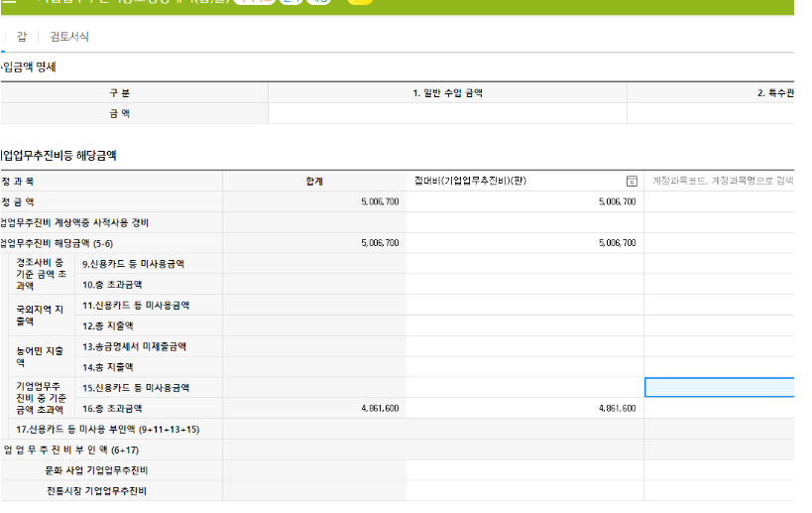Select 접대비 amount 4,861,600 in row 16
This screenshot has width=812, height=513.
tap(524, 408)
